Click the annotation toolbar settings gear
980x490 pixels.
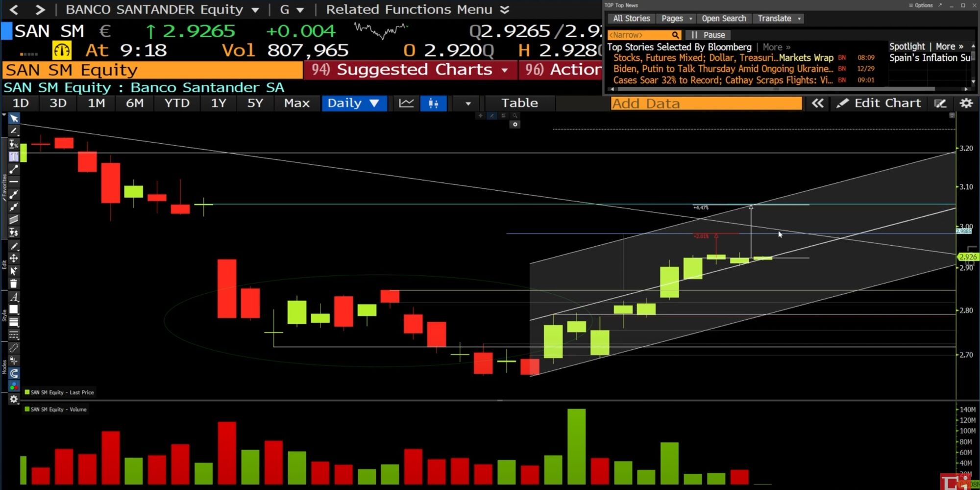[14, 399]
